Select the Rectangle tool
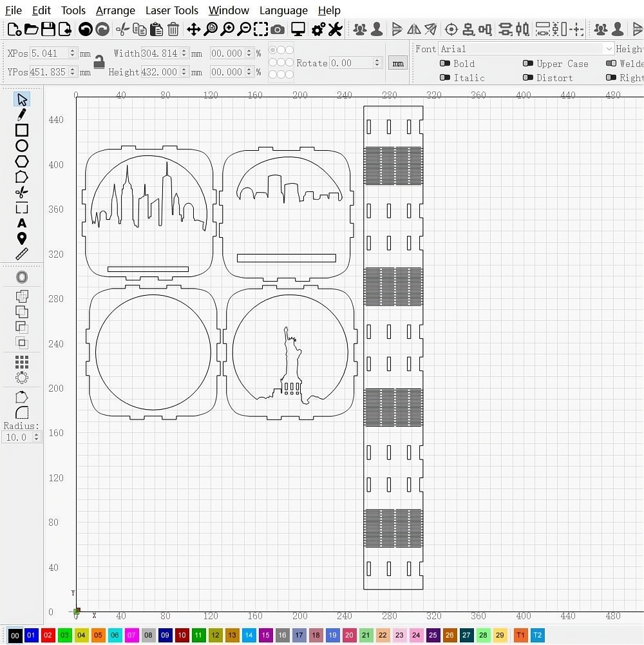This screenshot has height=645, width=644. [22, 130]
